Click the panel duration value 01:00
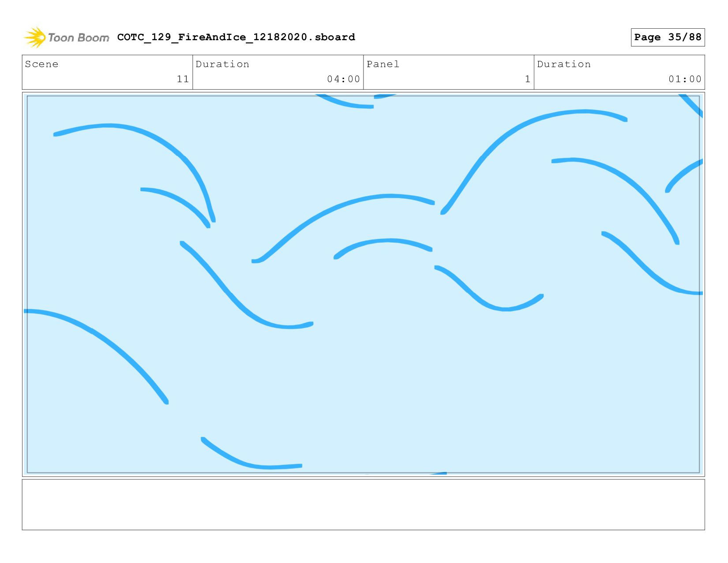Image resolution: width=728 pixels, height=563 pixels. tap(685, 79)
